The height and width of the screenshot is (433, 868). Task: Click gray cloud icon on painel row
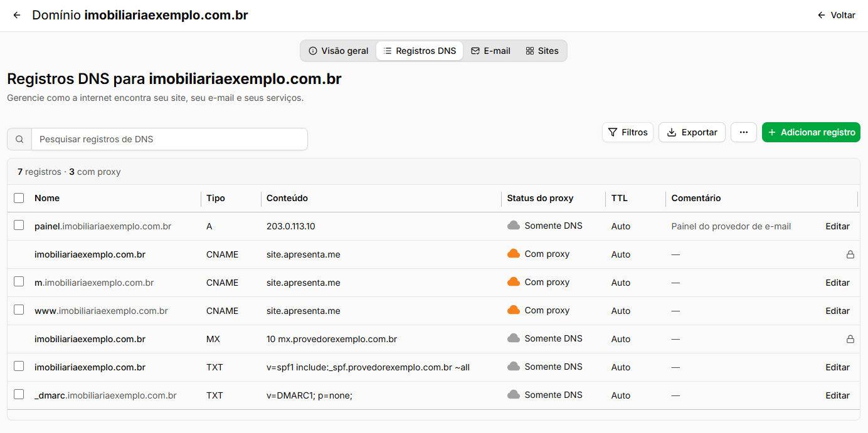[x=514, y=226]
